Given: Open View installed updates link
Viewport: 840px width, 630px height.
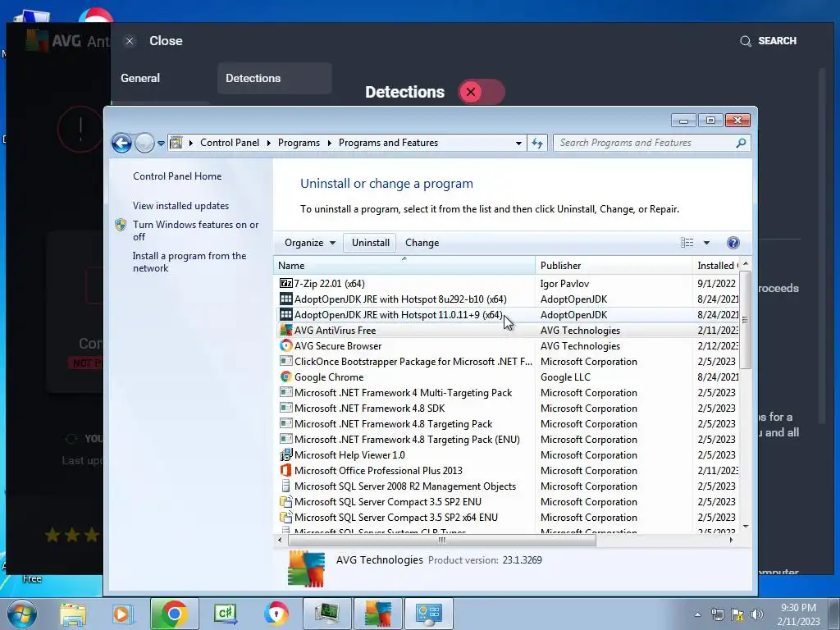Looking at the screenshot, I should tap(180, 206).
